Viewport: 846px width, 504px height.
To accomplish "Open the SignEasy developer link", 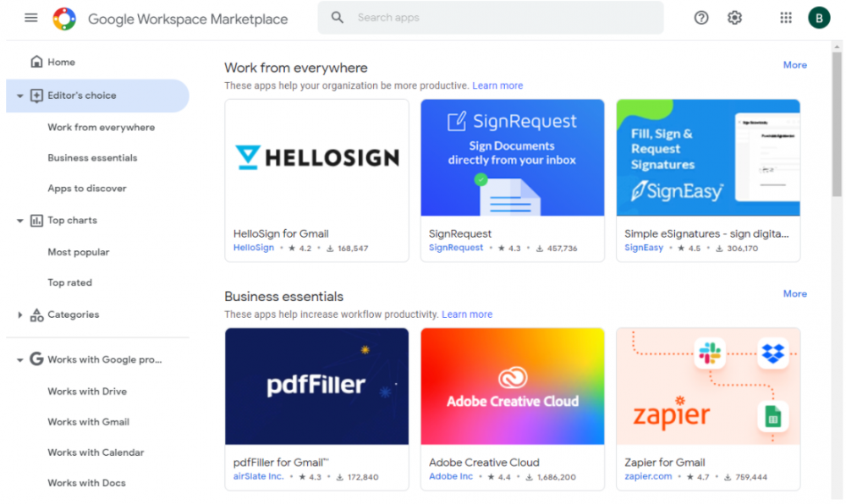I will pyautogui.click(x=644, y=248).
